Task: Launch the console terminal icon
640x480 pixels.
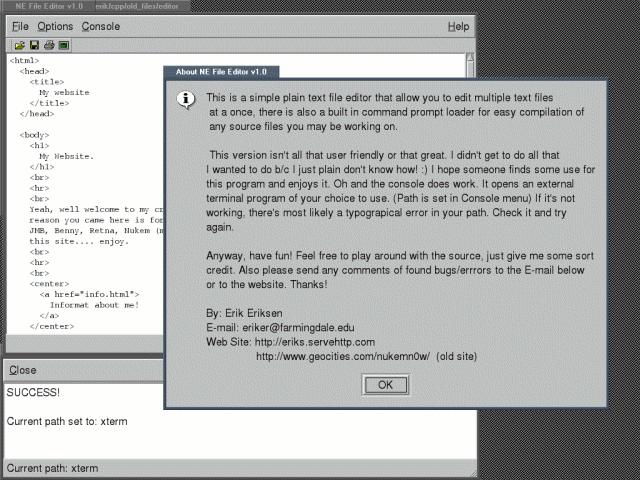Action: [x=63, y=45]
